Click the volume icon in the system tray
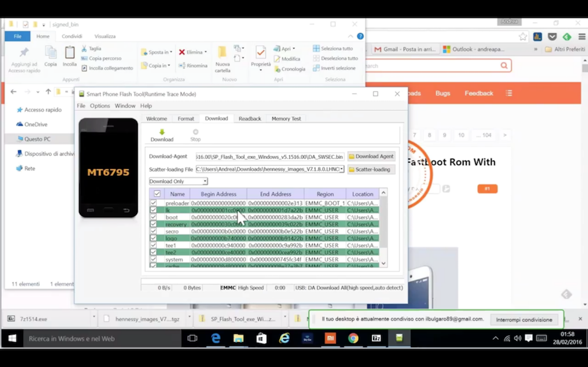The image size is (588, 367). [x=518, y=338]
